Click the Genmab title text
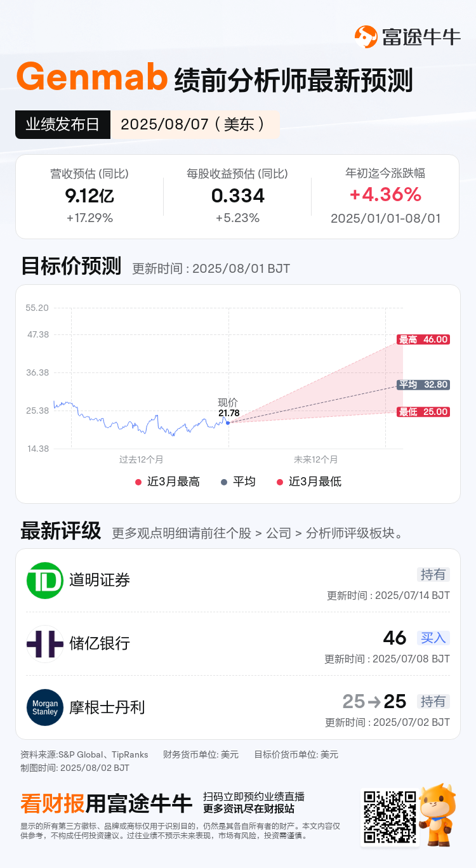The height and width of the screenshot is (868, 476). (x=93, y=78)
